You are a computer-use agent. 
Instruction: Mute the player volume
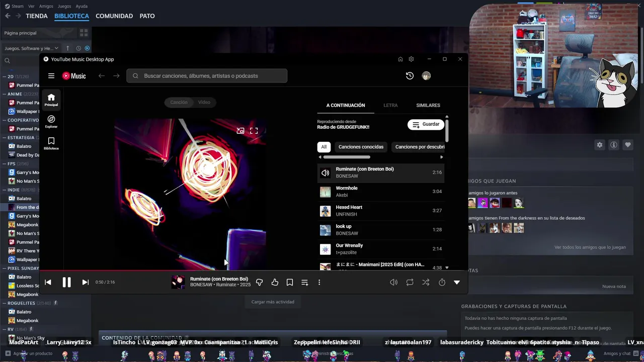coord(394,283)
